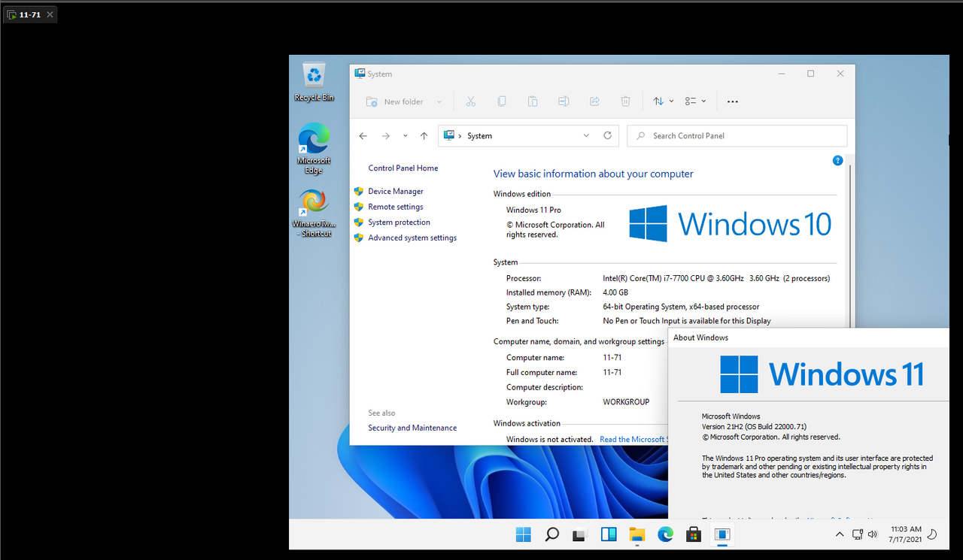Open the network tray icon

tap(858, 534)
